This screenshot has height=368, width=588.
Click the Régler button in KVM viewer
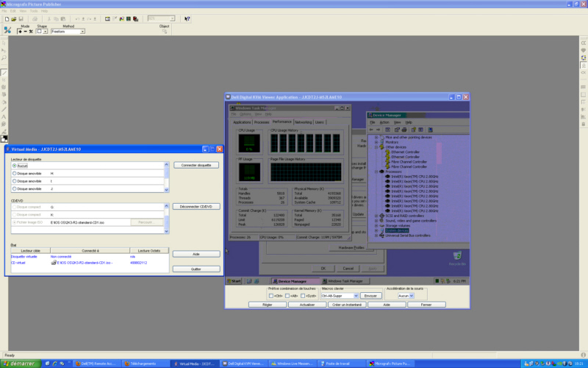[268, 305]
